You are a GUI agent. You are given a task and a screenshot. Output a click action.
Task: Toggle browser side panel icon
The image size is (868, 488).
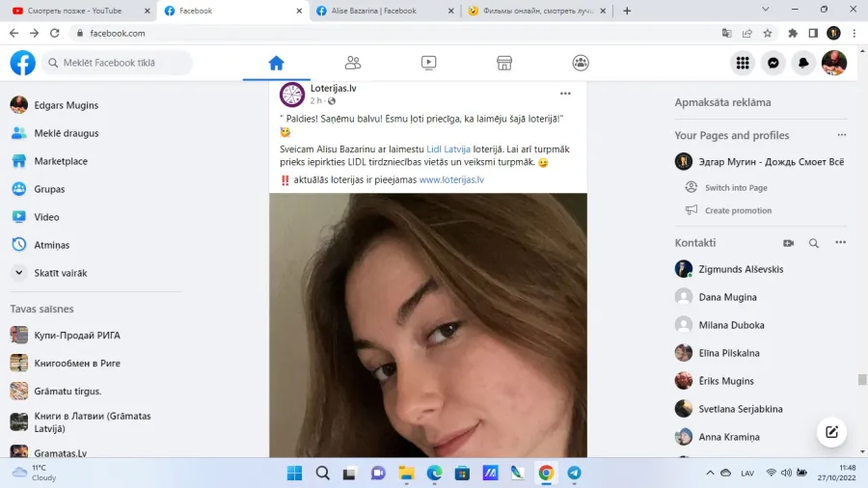(x=813, y=33)
